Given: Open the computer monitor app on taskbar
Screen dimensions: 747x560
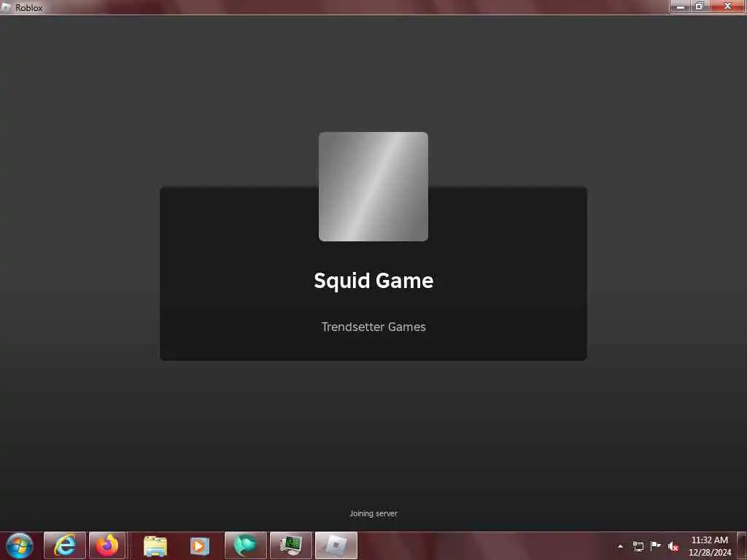Looking at the screenshot, I should tap(290, 545).
